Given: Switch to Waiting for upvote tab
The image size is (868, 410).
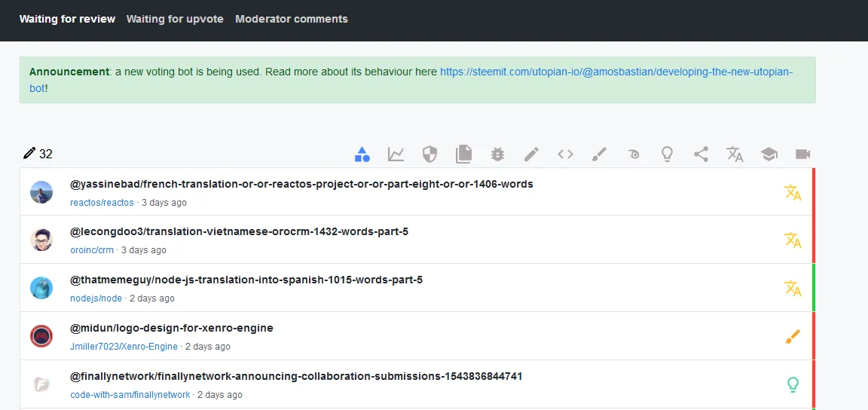Looking at the screenshot, I should tap(175, 19).
